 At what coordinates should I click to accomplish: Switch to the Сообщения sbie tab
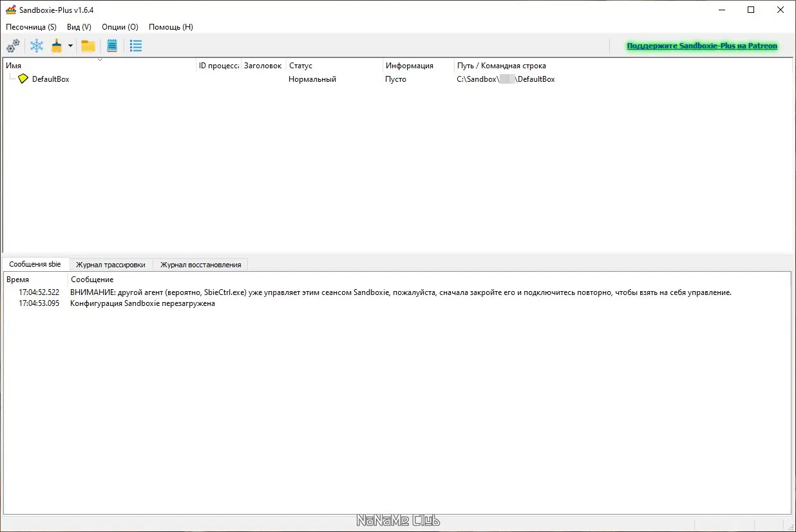35,264
